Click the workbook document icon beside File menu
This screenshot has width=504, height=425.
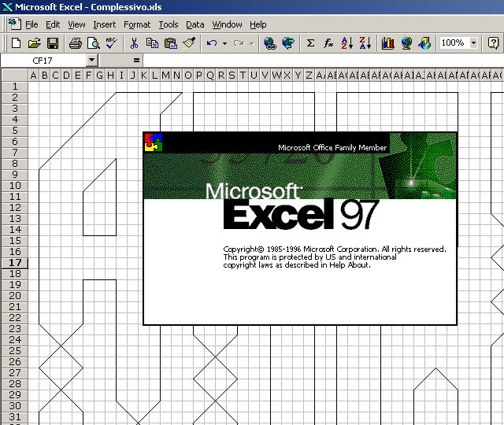tap(14, 24)
